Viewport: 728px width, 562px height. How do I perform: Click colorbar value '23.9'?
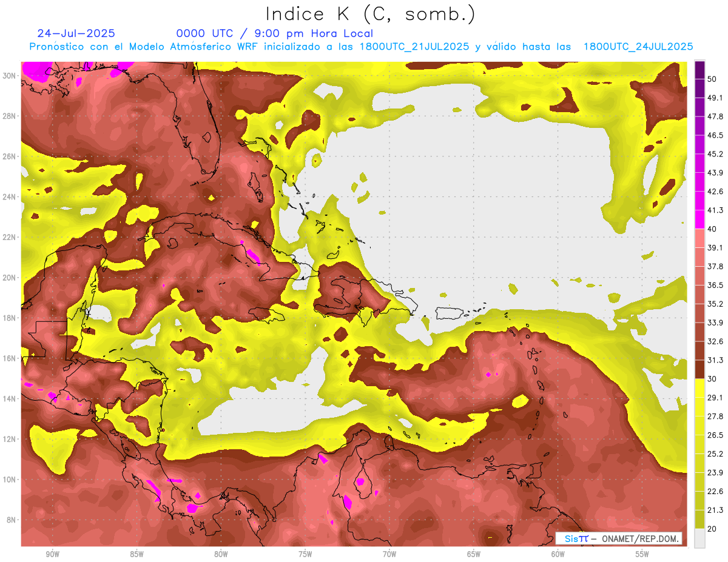(x=715, y=472)
